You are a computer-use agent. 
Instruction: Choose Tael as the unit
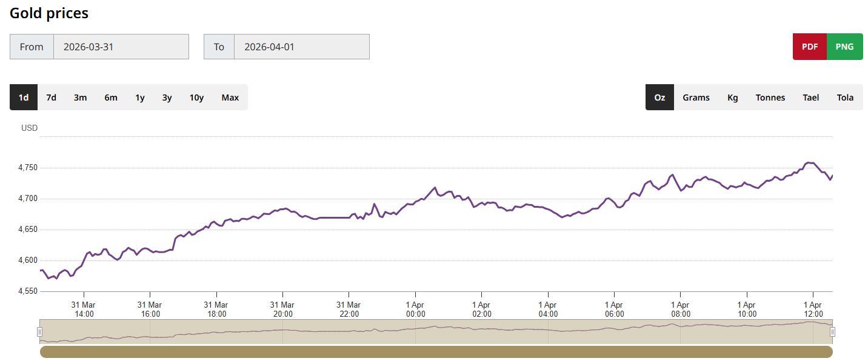pos(811,98)
